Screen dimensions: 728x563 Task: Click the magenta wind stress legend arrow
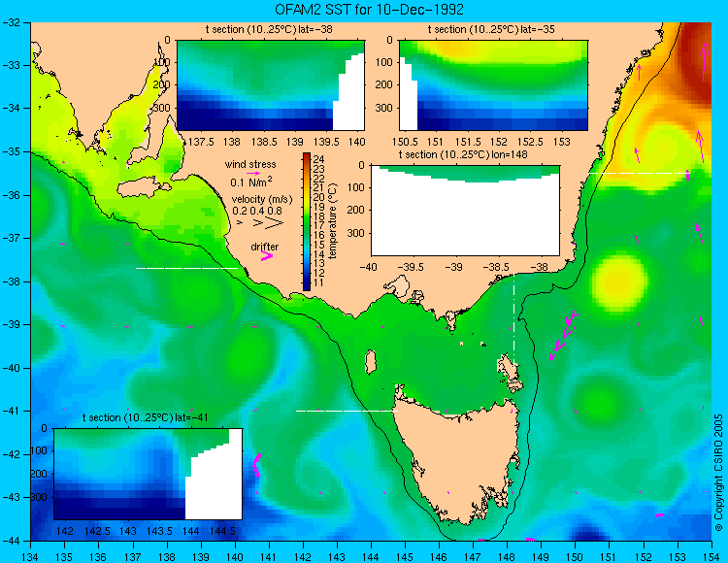[253, 173]
